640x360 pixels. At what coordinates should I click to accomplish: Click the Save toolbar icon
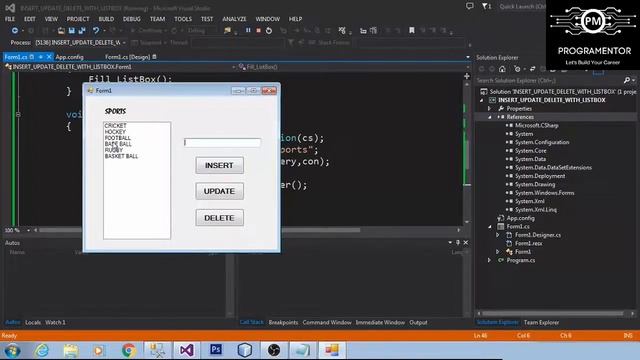coord(72,31)
